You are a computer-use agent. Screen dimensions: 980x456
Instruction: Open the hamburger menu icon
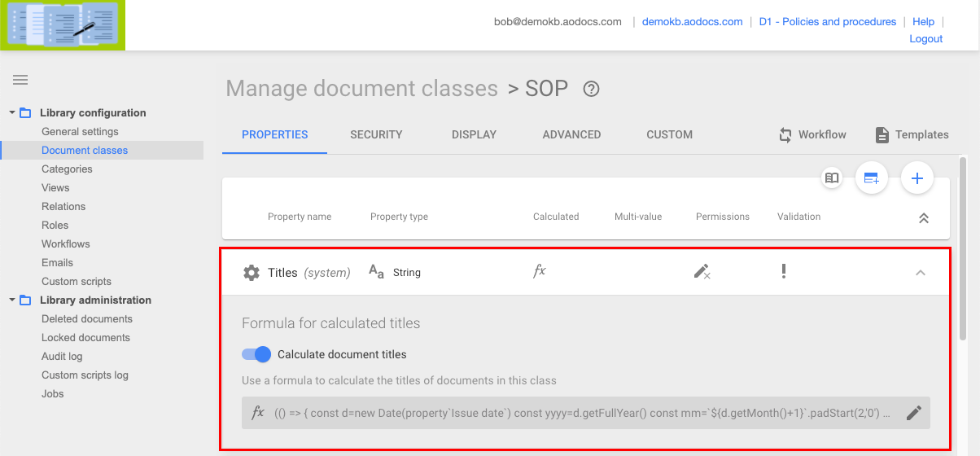click(20, 80)
